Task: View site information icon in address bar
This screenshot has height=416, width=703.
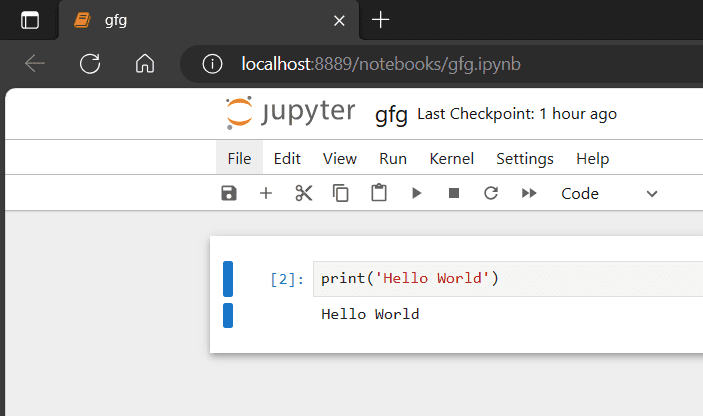Action: point(212,64)
